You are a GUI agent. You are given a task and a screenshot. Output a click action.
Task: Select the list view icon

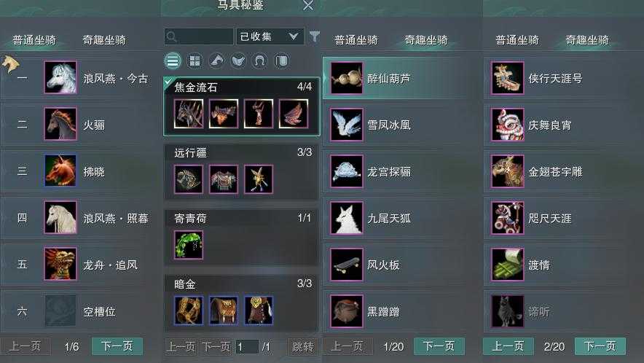173,60
